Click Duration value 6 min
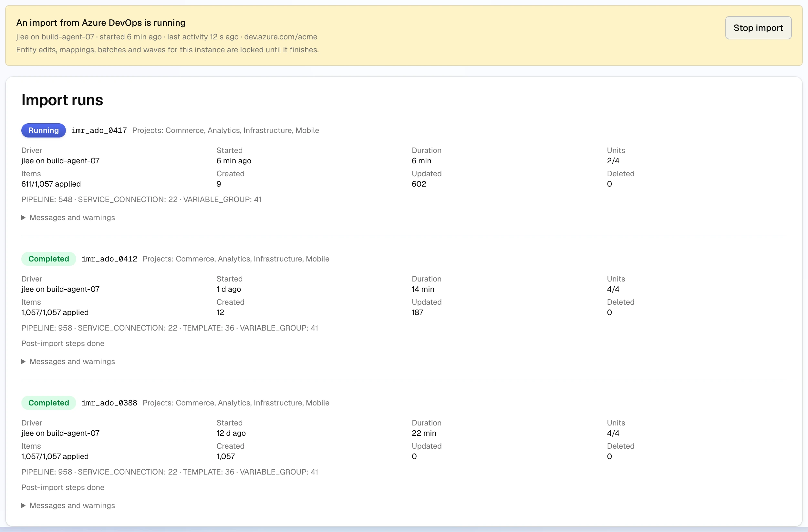This screenshot has width=808, height=532. click(421, 160)
